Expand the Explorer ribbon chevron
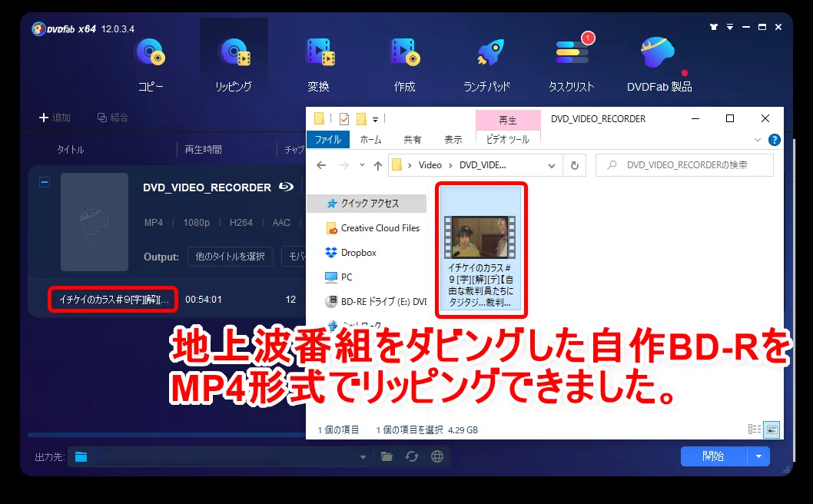The image size is (813, 504). pos(758,140)
